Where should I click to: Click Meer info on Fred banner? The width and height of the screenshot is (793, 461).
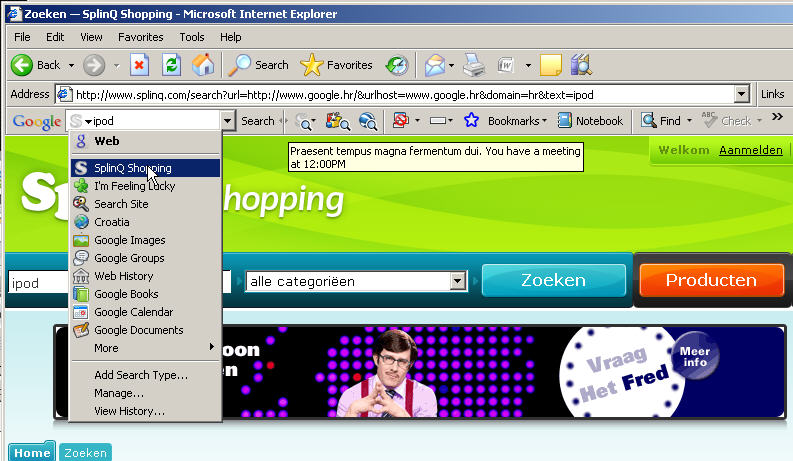coord(695,357)
